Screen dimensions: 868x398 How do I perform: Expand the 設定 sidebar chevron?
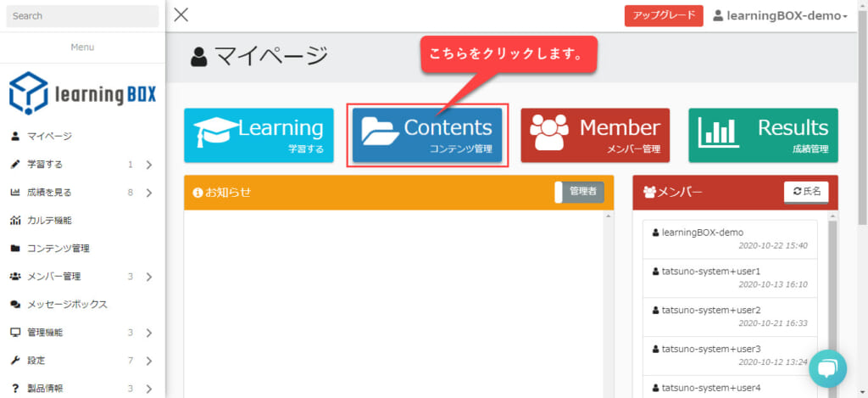click(149, 361)
